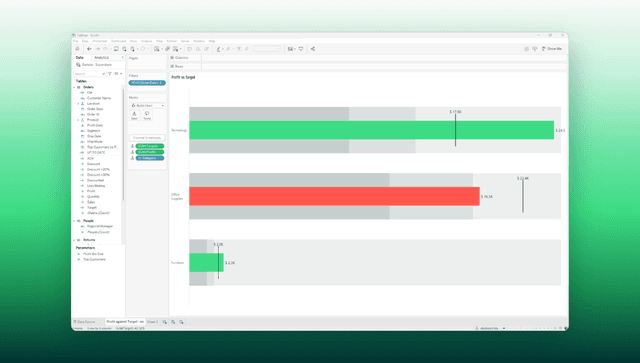Click the filter icon beside the search box
This screenshot has width=640, height=363.
110,73
